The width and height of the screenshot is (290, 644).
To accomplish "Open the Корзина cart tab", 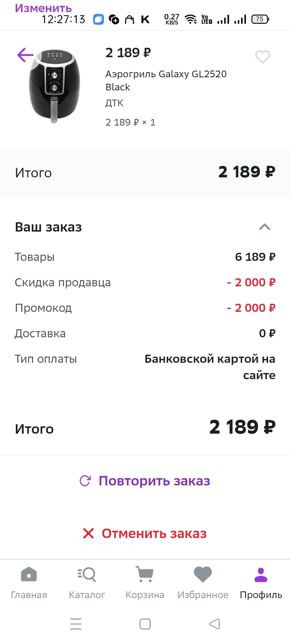I will point(145,583).
